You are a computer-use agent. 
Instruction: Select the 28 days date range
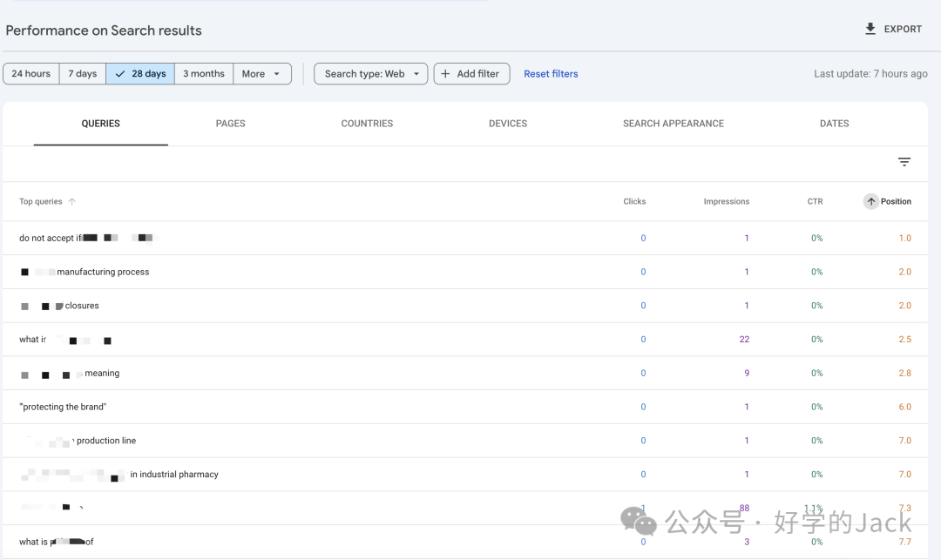[x=140, y=74]
